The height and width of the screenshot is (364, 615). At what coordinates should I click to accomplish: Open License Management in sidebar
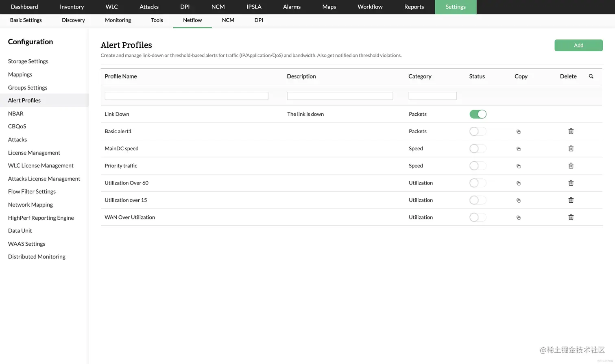(34, 152)
